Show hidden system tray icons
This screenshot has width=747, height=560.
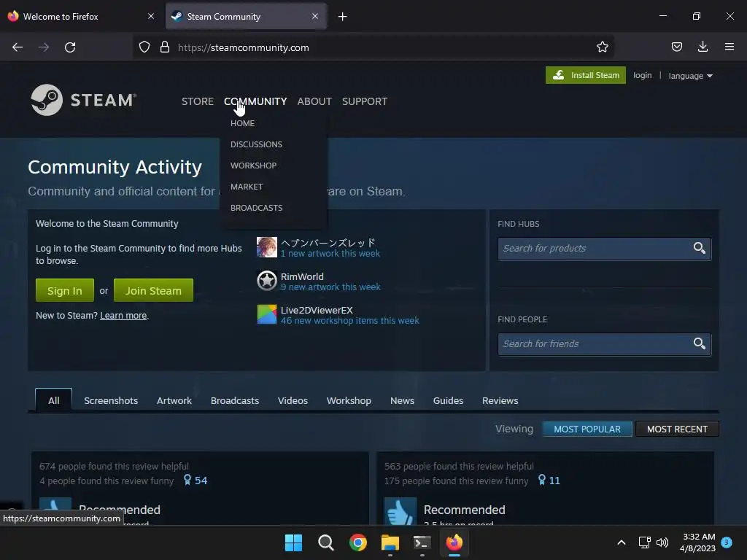pyautogui.click(x=622, y=542)
